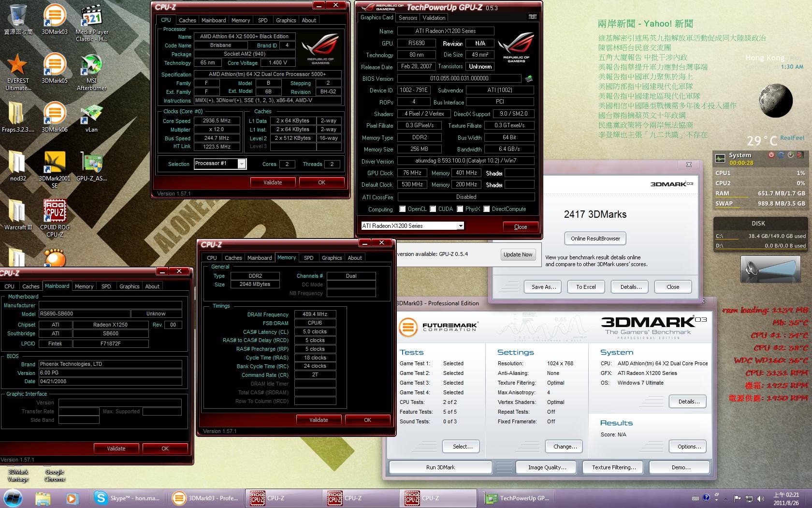Open ATI Radeon X1200 Series card dropdown
The width and height of the screenshot is (812, 508).
413,226
